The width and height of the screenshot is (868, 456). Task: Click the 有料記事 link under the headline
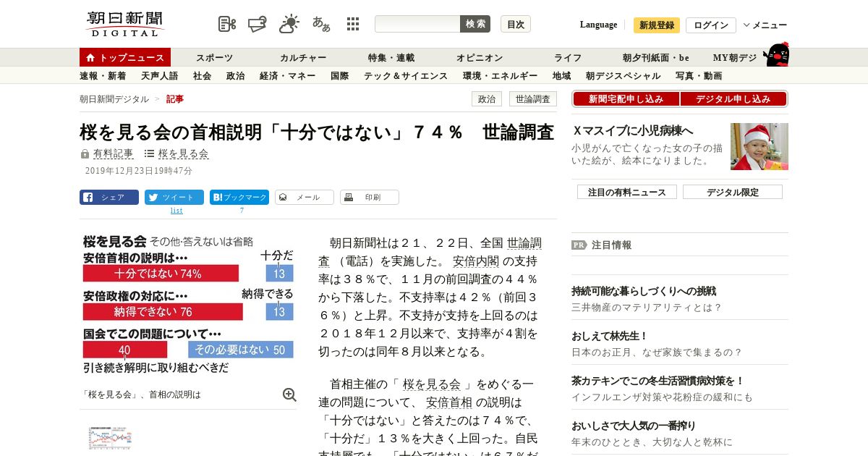point(113,153)
